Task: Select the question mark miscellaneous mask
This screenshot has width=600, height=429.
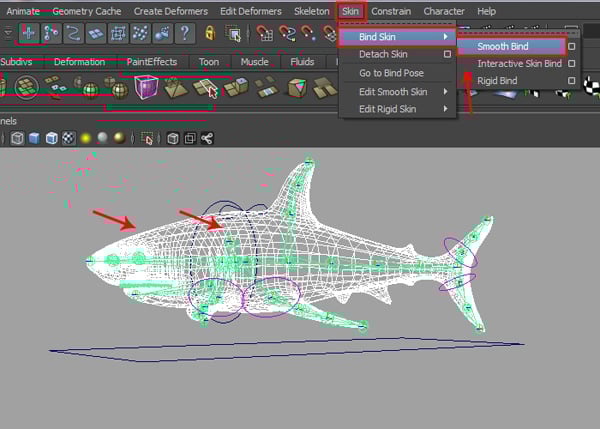Action: point(185,33)
